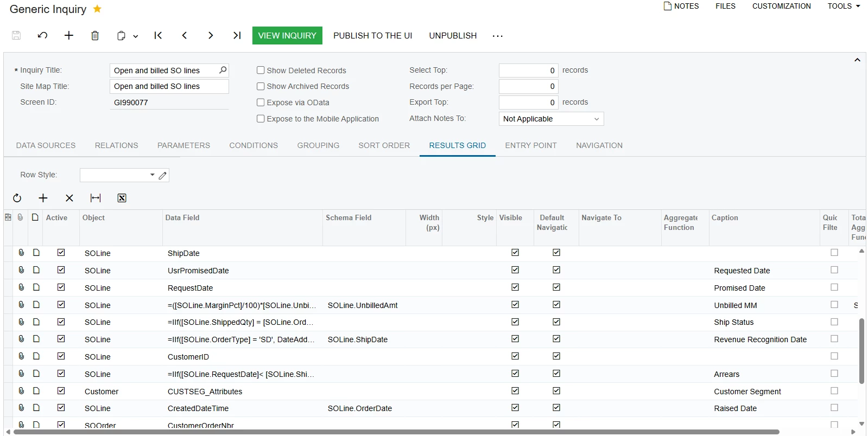Viewport: 868px width, 436px height.
Task: Enable Show Archived Records checkbox
Action: click(261, 86)
